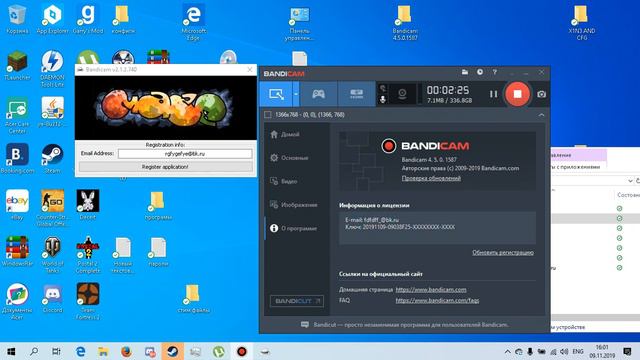640x360 pixels.
Task: Open taskbar search magnifier
Action: point(34,351)
